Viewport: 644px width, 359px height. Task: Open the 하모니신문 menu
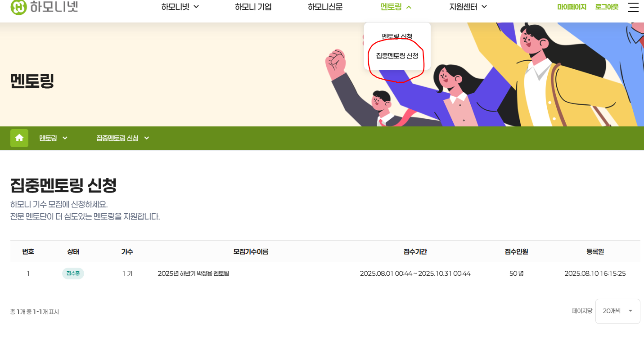[x=325, y=7]
